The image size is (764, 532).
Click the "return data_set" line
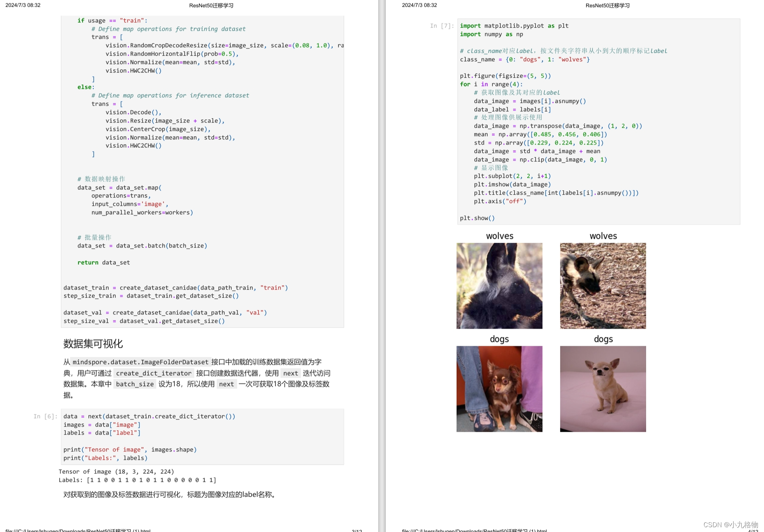(x=104, y=262)
